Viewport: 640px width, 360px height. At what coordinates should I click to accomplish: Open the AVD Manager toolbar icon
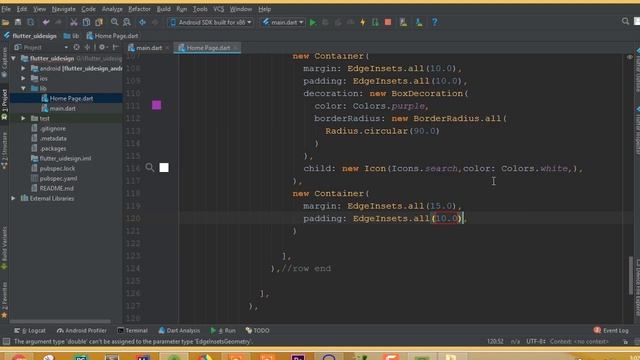(x=403, y=22)
